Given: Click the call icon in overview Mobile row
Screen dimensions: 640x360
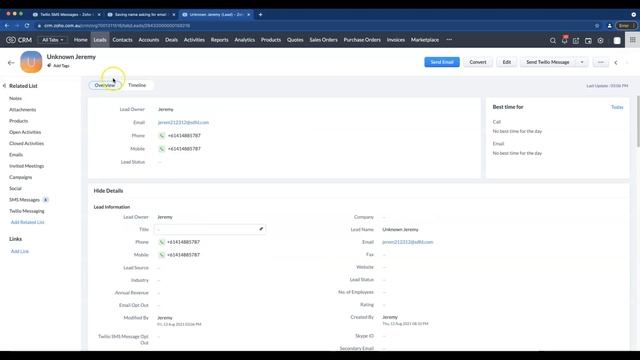Looking at the screenshot, I should (x=162, y=149).
